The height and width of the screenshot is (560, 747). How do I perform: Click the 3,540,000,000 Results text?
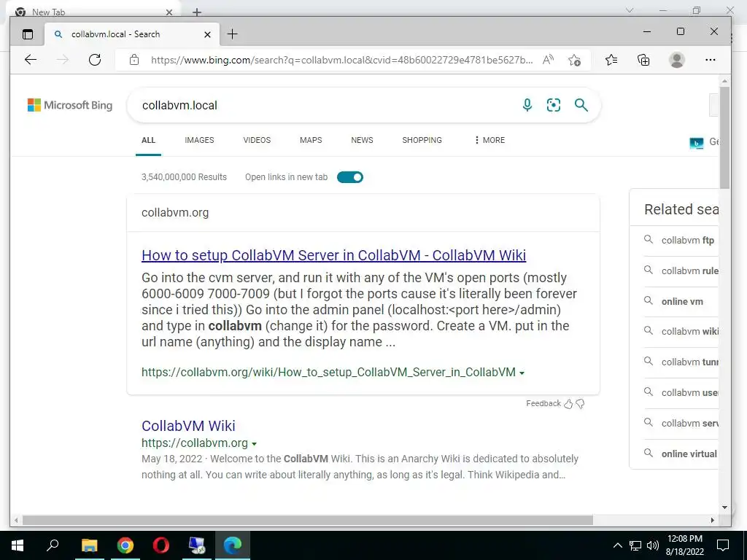[x=184, y=177]
